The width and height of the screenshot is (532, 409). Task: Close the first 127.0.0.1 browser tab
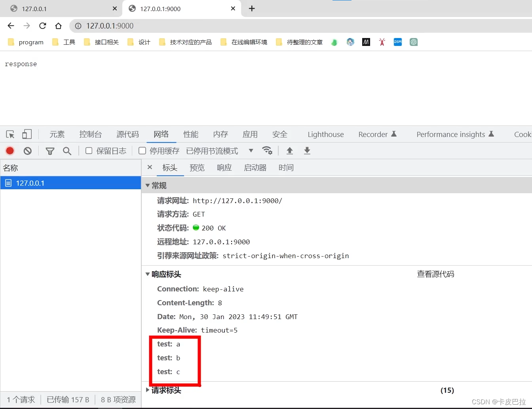[x=115, y=8]
